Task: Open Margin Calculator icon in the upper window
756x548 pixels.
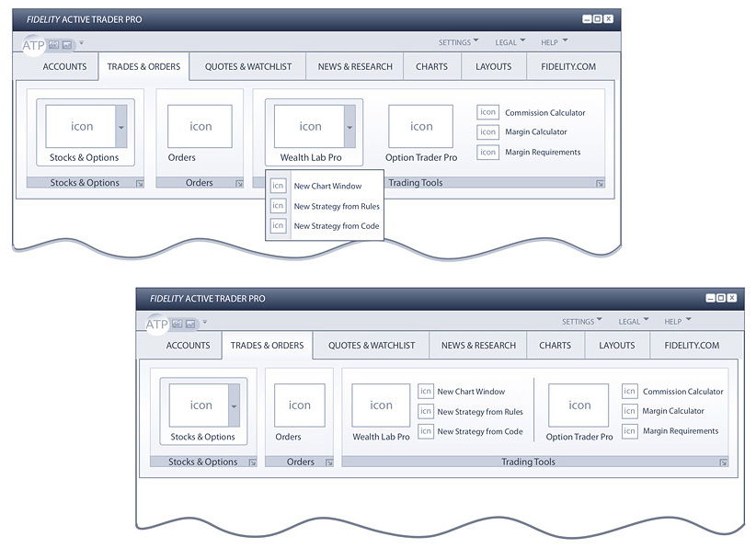Action: (487, 131)
